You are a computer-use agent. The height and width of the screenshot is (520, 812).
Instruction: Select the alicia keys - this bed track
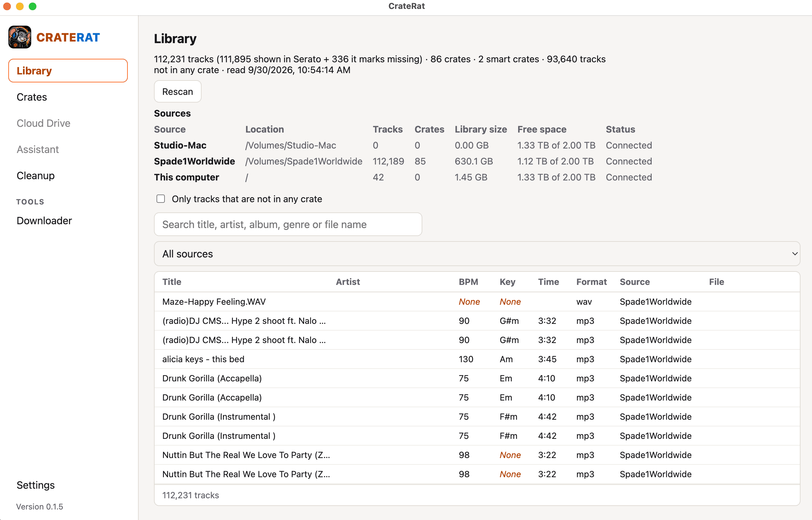click(477, 359)
